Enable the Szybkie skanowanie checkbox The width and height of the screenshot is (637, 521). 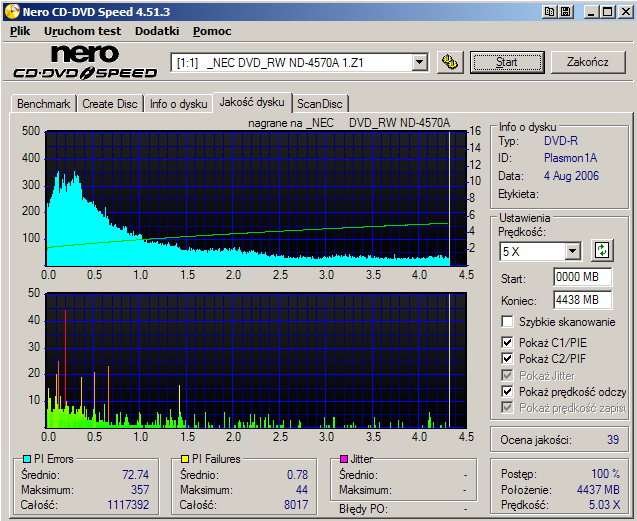(x=507, y=321)
